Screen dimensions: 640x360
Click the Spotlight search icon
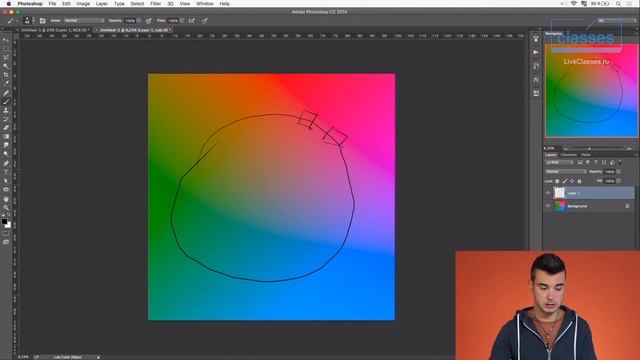pos(619,4)
